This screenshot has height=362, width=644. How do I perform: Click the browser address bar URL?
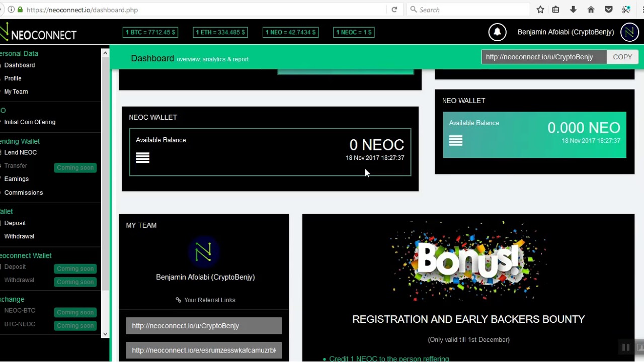click(x=82, y=10)
